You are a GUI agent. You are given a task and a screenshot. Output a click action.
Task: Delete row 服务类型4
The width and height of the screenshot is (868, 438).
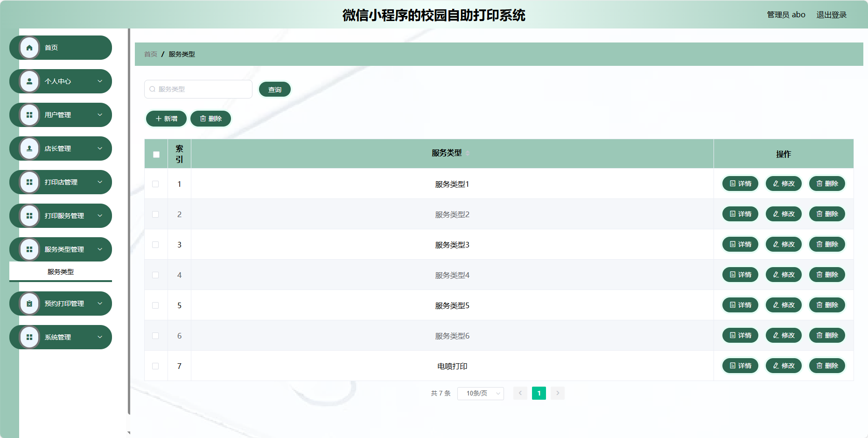[x=827, y=275]
